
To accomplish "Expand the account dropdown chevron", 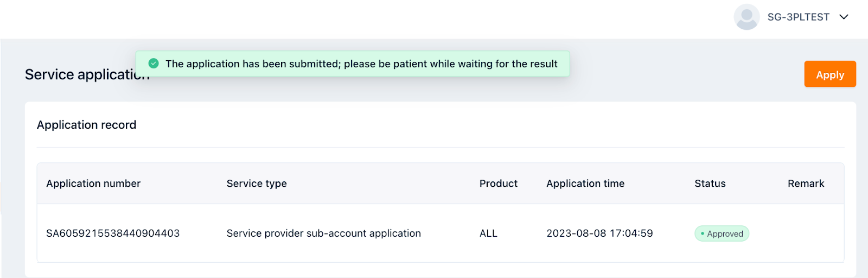I will click(x=844, y=17).
